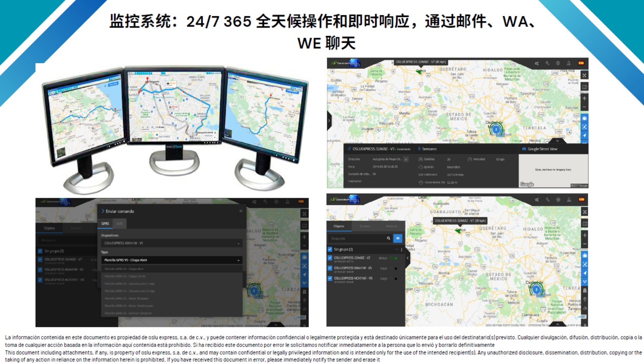
Task: Click the wrench icon in Sensores panel screenshot
Action: coord(547,63)
